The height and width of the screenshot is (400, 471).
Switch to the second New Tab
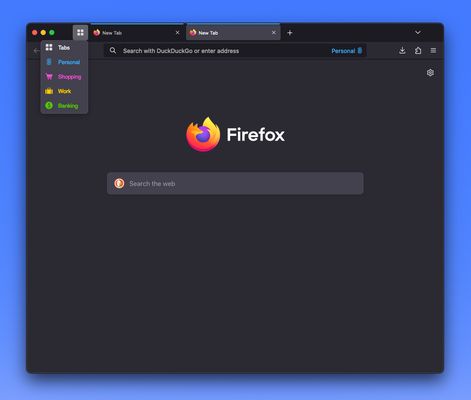[233, 33]
